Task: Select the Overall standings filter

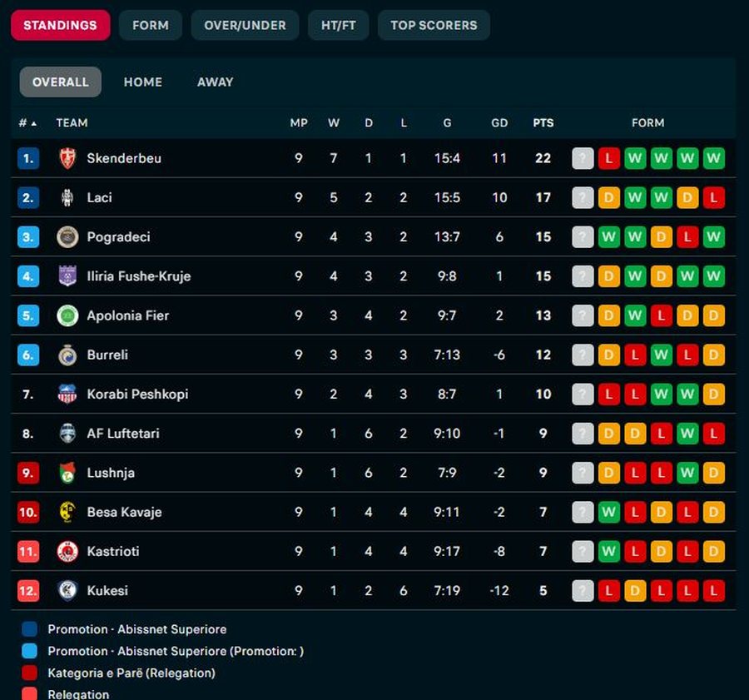Action: pyautogui.click(x=60, y=82)
